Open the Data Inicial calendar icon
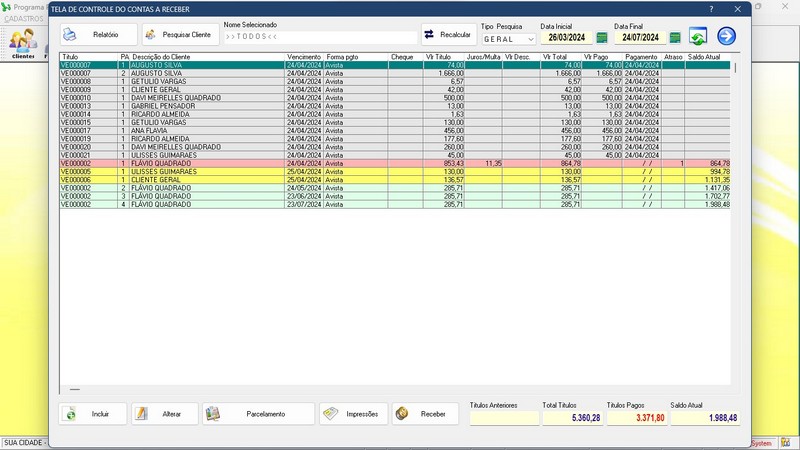 click(602, 38)
